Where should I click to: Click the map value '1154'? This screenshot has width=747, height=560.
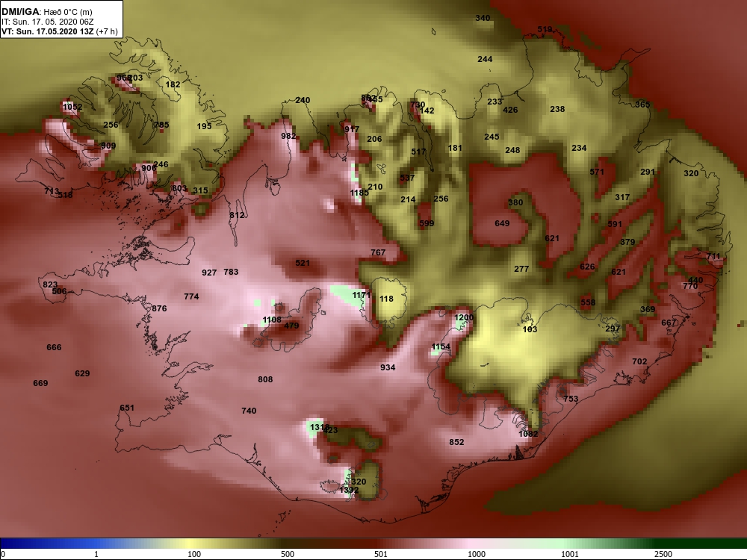tap(441, 346)
